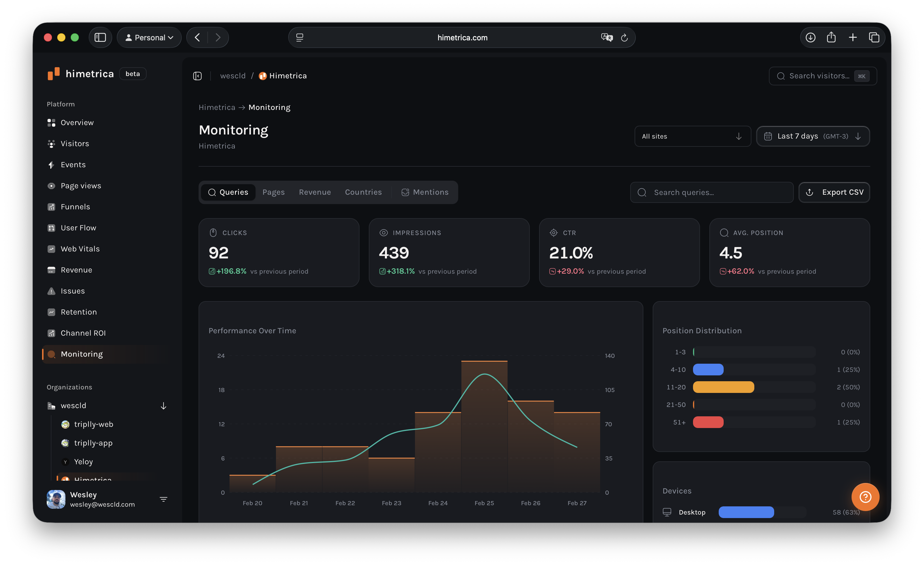
Task: Open the Visitors section
Action: [x=75, y=143]
